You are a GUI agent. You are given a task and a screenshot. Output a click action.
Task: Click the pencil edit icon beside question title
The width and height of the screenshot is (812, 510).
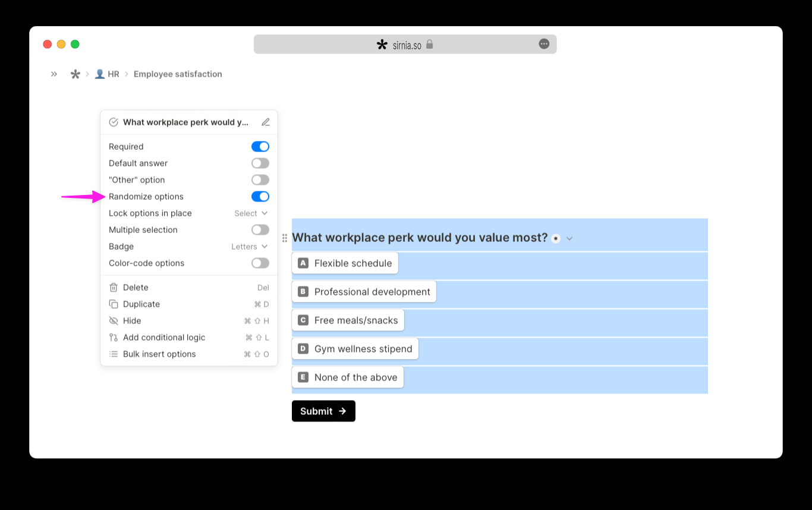tap(266, 122)
